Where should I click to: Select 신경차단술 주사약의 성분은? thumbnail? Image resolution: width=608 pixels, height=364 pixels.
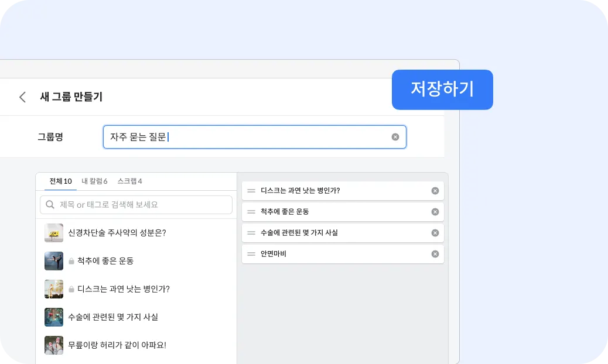(x=54, y=233)
